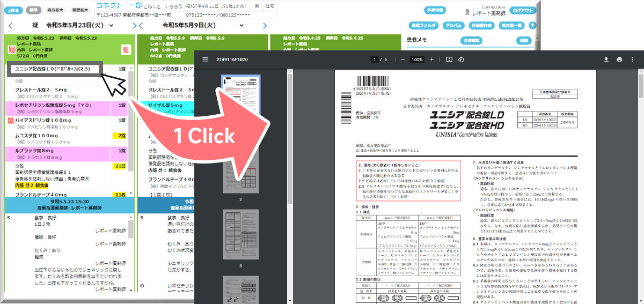The image size is (644, 304).
Task: Select page 3 thumbnail in PDF sidebar
Action: click(x=241, y=234)
